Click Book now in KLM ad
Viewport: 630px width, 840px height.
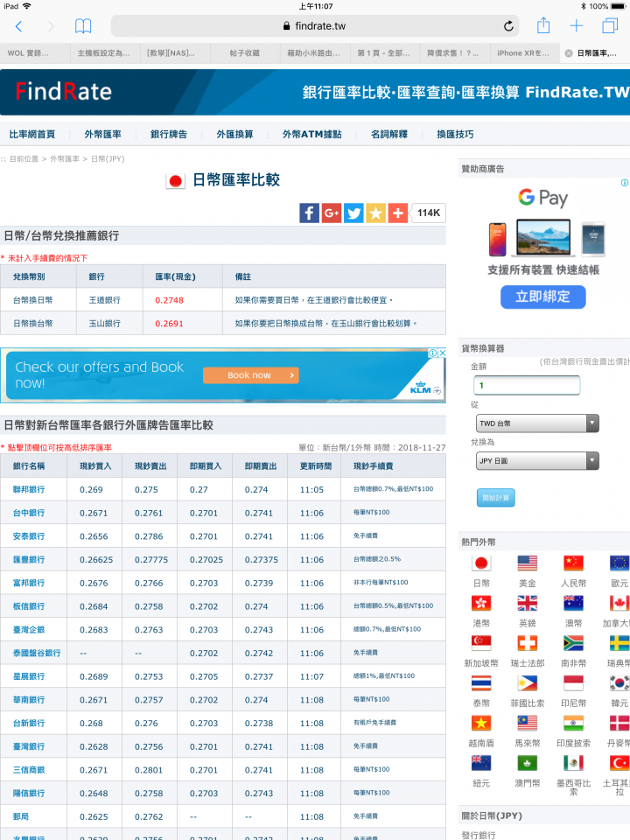(251, 375)
